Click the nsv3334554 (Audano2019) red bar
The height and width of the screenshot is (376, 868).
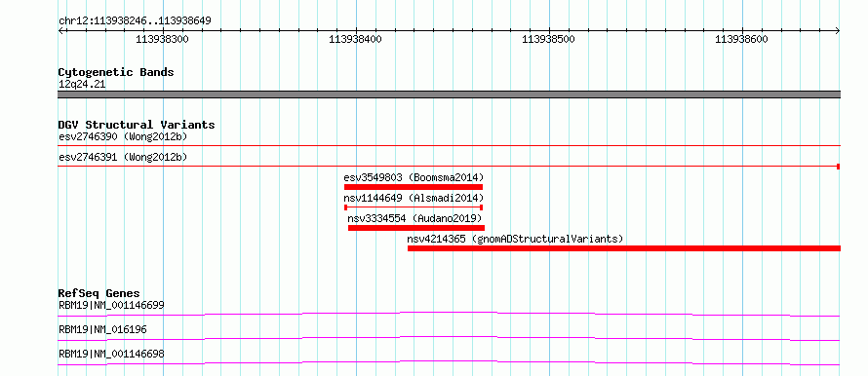pos(416,228)
